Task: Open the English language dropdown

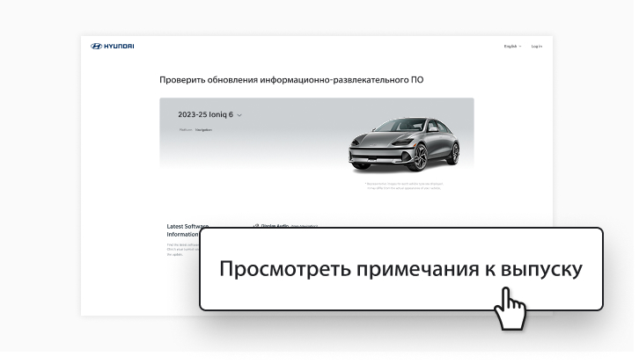Action: [510, 46]
